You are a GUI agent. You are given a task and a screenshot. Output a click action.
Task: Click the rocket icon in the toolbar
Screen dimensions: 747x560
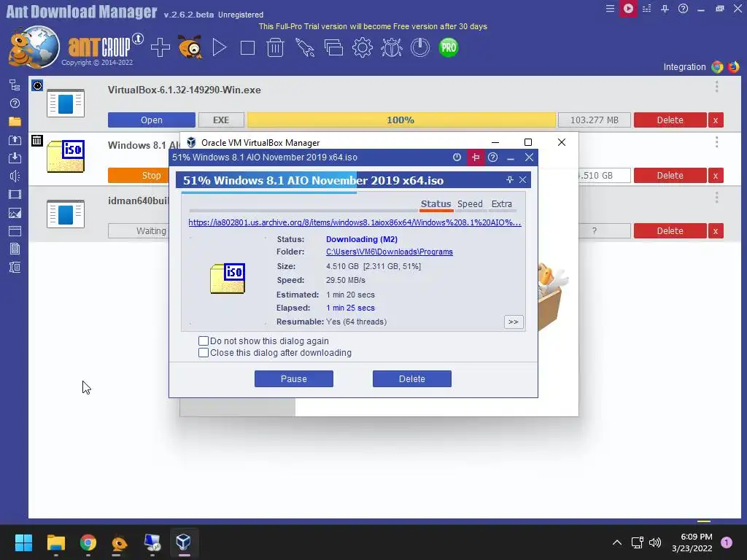click(x=305, y=47)
